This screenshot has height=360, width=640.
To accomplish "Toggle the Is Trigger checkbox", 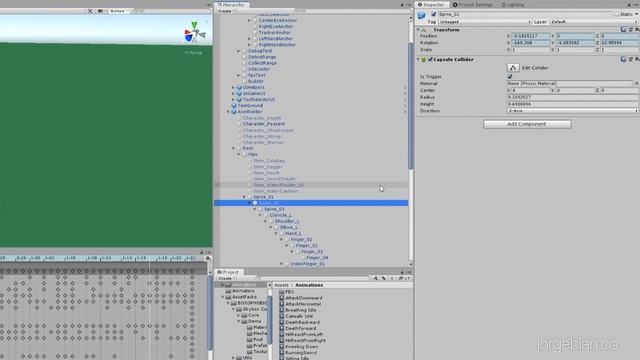I will [510, 76].
